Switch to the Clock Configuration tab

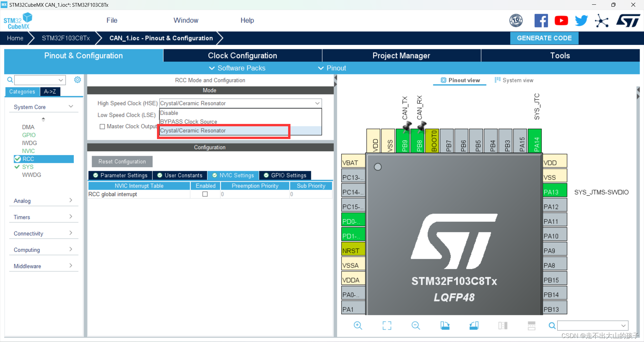tap(242, 55)
